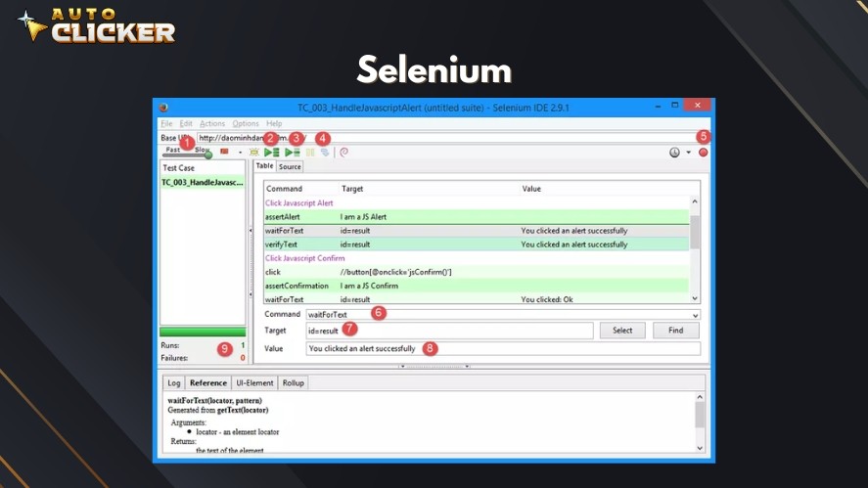
Task: Select TC_003_HandleJavasc... test case
Action: click(x=203, y=182)
